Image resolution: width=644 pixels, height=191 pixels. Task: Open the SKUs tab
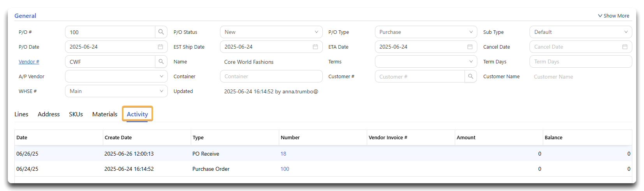pyautogui.click(x=76, y=114)
